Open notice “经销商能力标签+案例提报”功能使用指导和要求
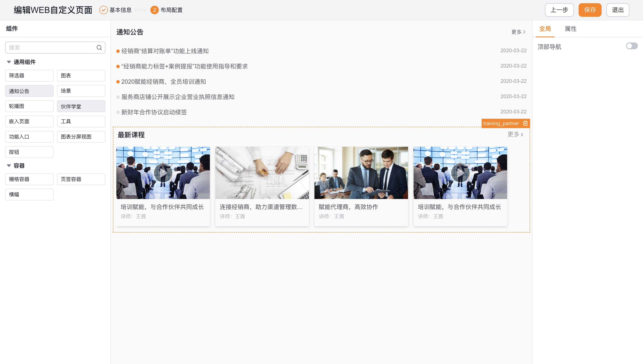The image size is (643, 364). point(185,66)
